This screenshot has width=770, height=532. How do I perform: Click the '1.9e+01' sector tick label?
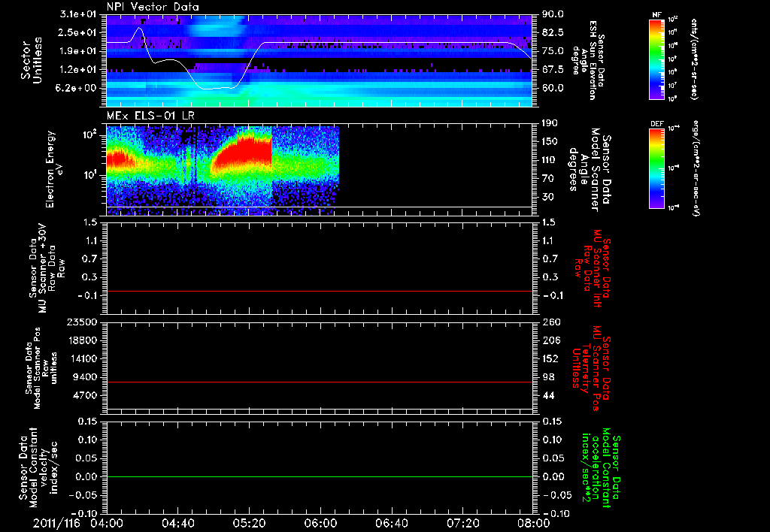click(78, 51)
